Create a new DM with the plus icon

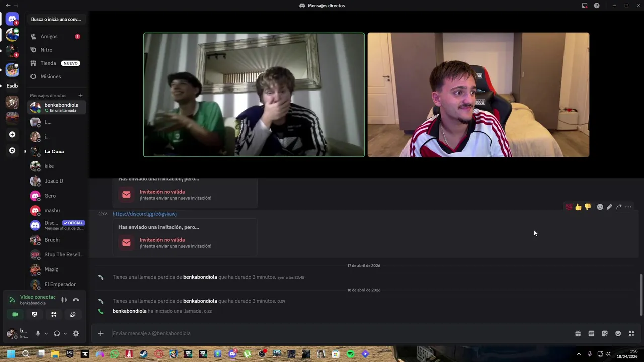click(x=80, y=95)
